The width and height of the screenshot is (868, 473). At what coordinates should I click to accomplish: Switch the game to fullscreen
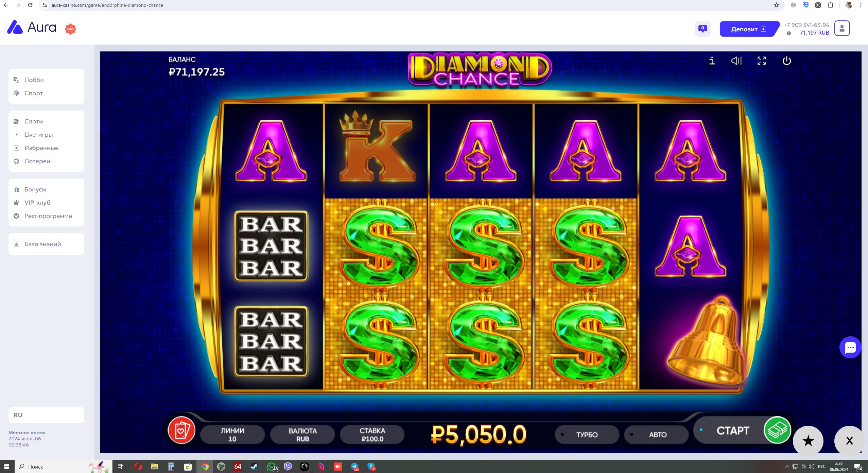(x=762, y=61)
